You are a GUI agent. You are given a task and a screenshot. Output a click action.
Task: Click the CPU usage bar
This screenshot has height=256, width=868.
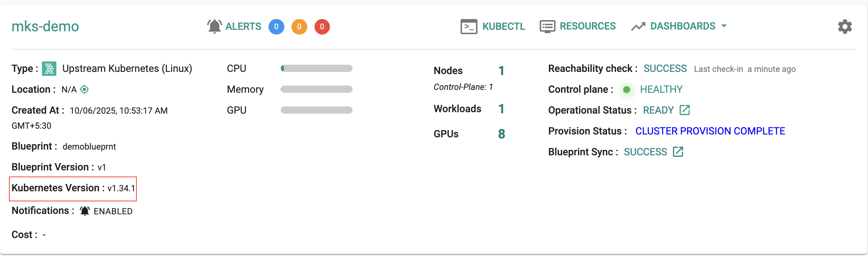[316, 68]
